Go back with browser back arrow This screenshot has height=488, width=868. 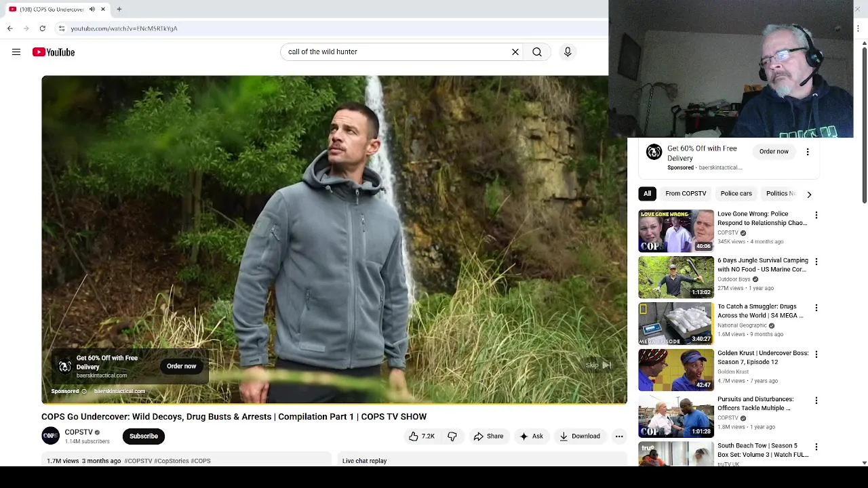[x=10, y=28]
